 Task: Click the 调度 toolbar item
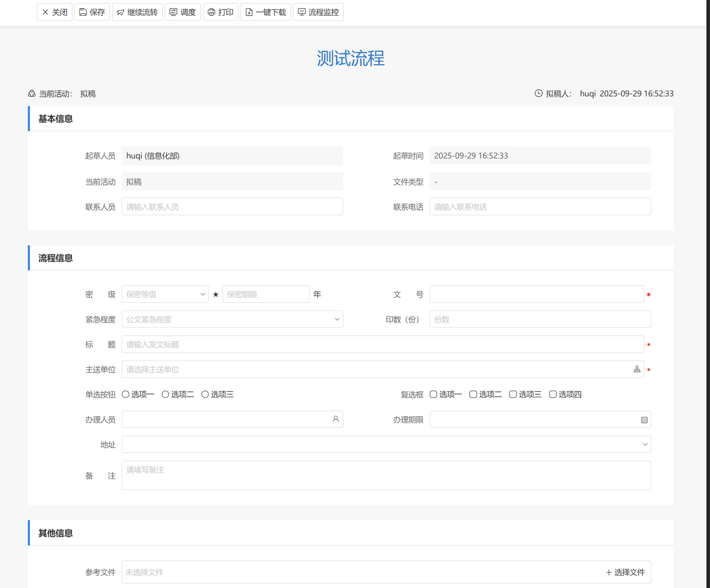(183, 12)
